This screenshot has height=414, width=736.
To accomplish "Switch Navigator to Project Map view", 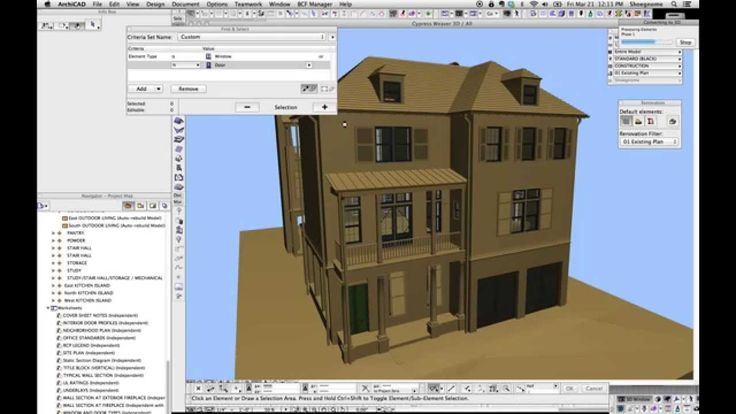I will [x=128, y=206].
